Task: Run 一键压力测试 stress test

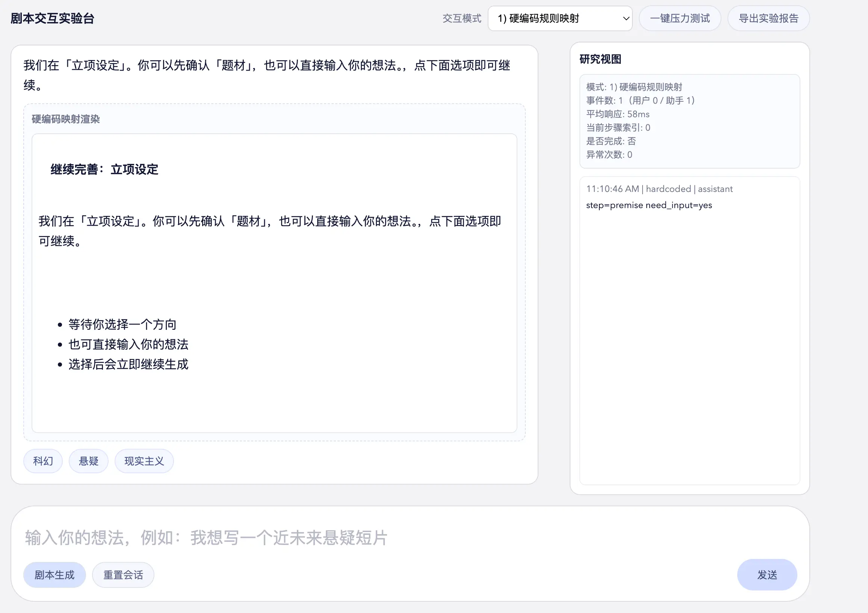Action: pyautogui.click(x=680, y=18)
